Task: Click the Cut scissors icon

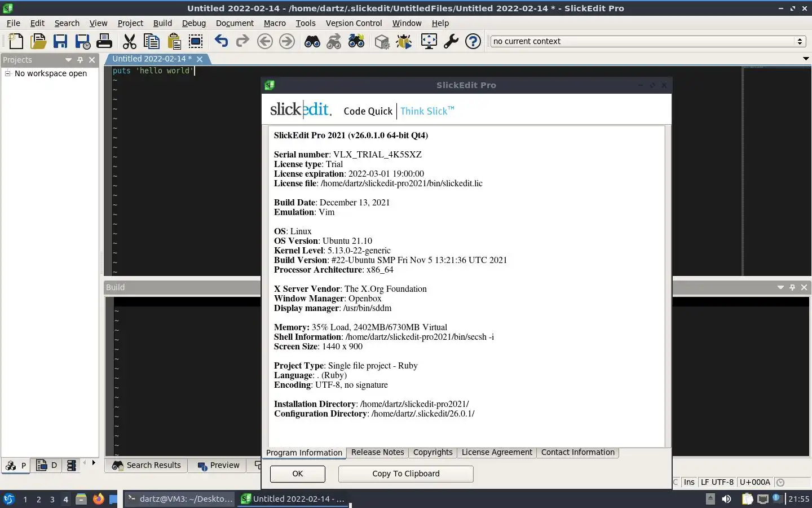Action: (130, 41)
